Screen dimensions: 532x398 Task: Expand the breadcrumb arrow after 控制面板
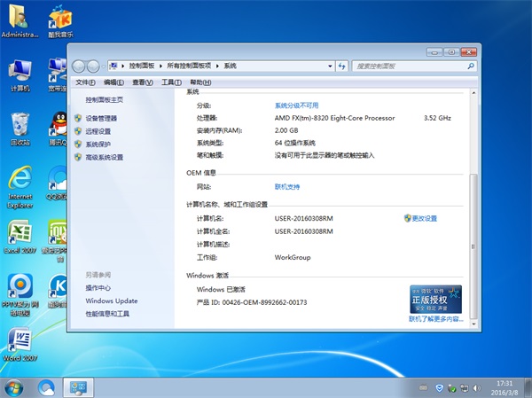point(158,66)
